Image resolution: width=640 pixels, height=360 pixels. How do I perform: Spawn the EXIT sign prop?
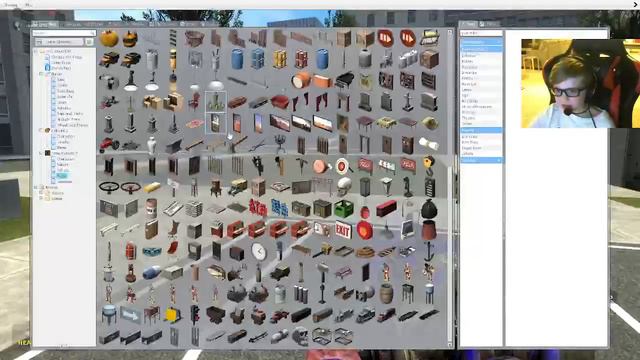pos(343,231)
